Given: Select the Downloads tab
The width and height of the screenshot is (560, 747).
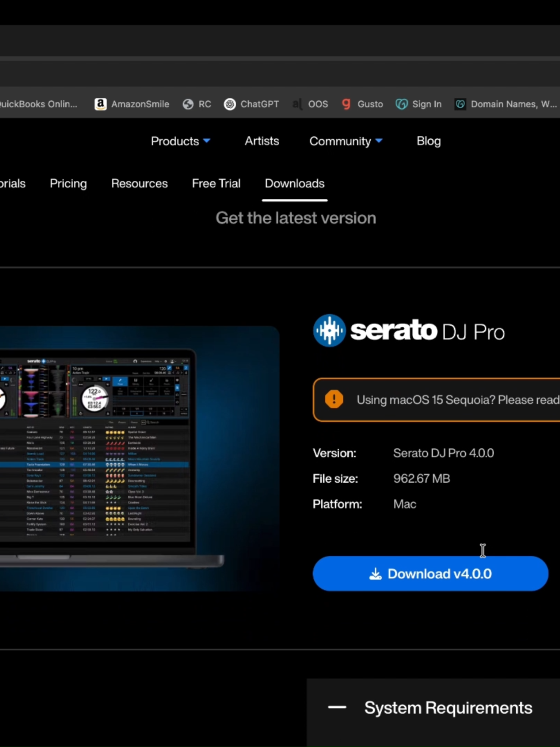Looking at the screenshot, I should click(295, 183).
